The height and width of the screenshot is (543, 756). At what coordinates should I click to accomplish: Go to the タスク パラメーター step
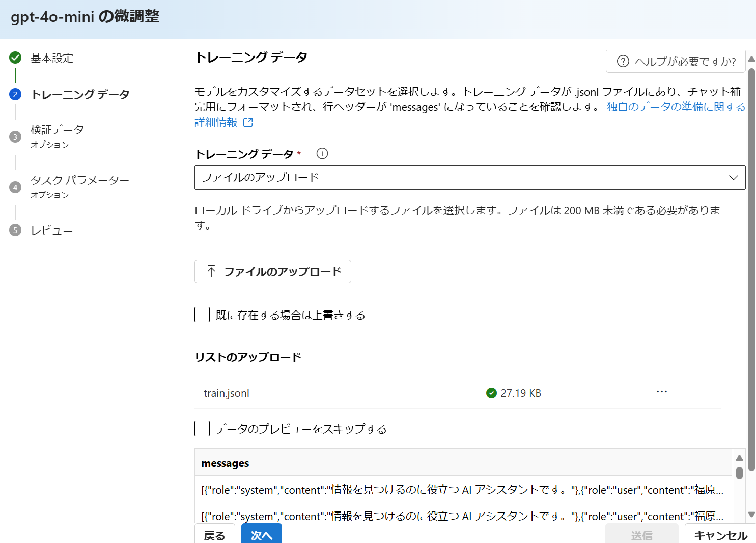80,180
